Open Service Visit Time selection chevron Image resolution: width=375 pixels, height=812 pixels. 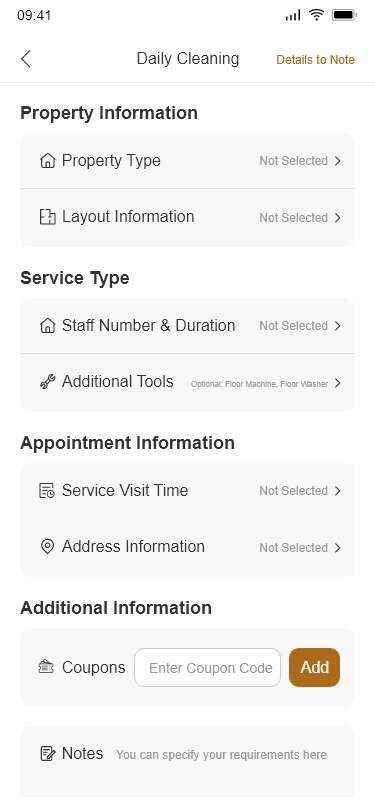click(338, 490)
